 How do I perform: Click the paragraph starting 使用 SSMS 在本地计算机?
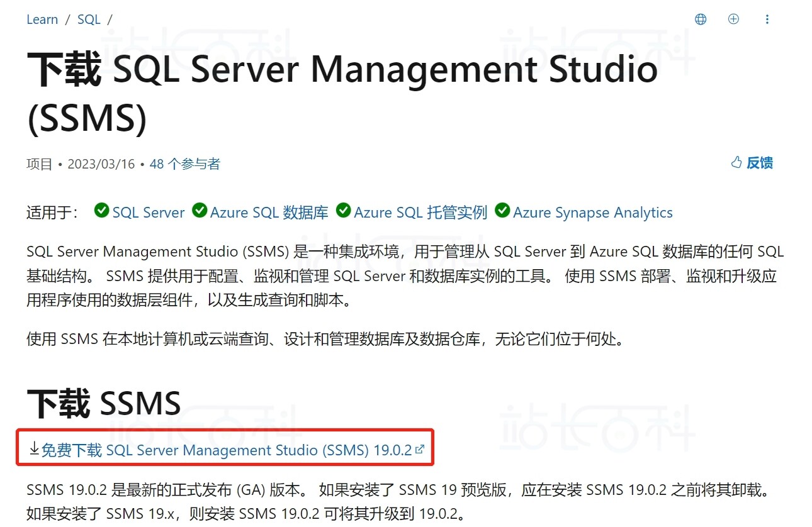(327, 340)
